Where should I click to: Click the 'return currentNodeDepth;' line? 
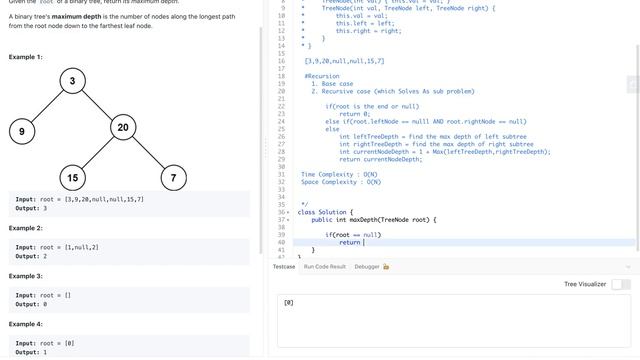click(381, 159)
